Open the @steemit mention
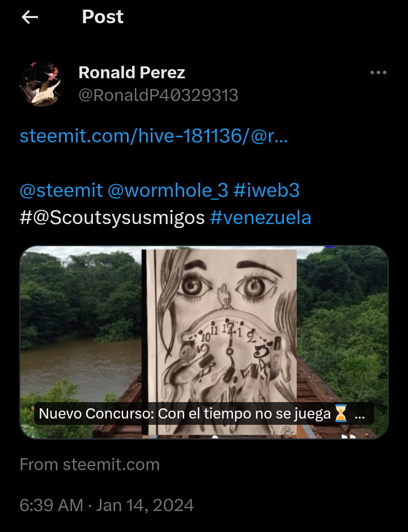 click(61, 190)
